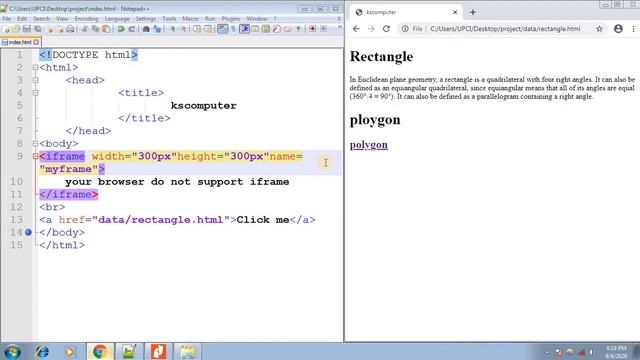Select the kscomputer browser tab
The width and height of the screenshot is (640, 360).
coord(406,12)
